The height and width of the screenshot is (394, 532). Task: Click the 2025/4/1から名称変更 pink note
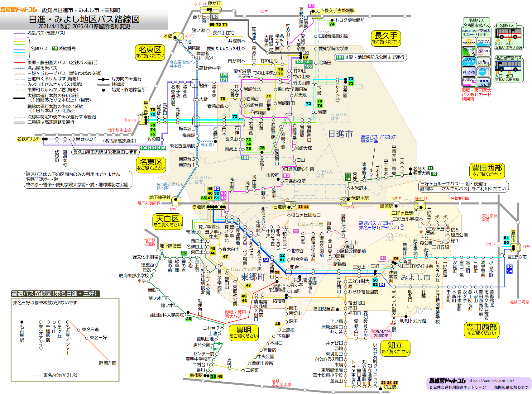381,334
